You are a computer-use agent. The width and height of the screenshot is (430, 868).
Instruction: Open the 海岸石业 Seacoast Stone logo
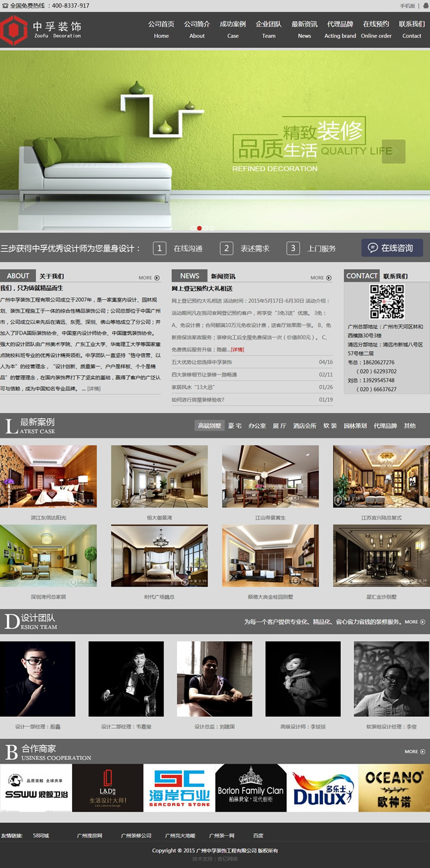[179, 788]
